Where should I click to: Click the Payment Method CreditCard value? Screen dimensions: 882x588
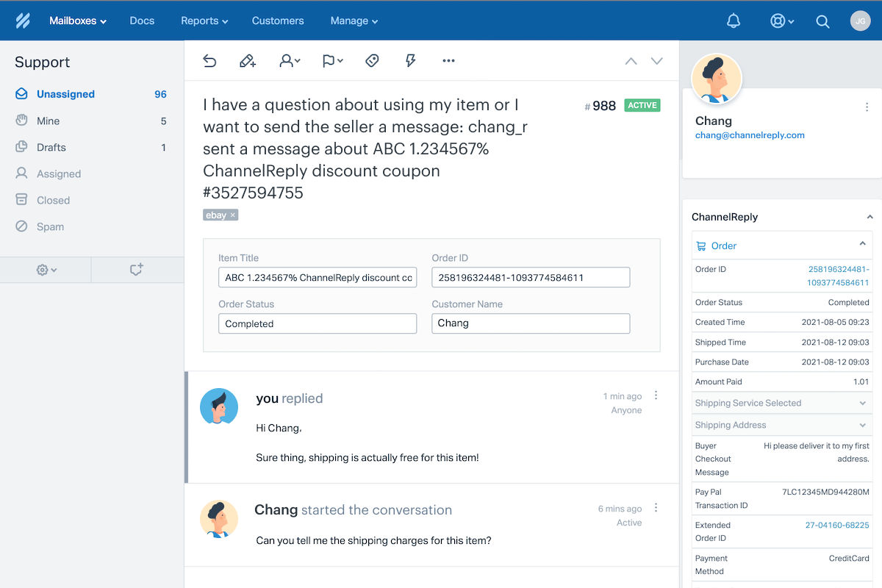(849, 558)
